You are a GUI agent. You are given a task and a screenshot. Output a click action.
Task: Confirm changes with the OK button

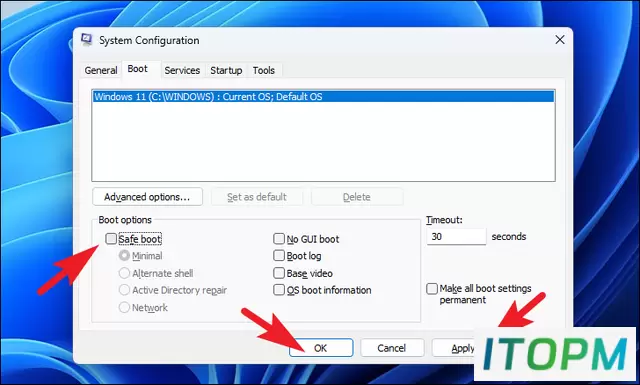pyautogui.click(x=321, y=348)
